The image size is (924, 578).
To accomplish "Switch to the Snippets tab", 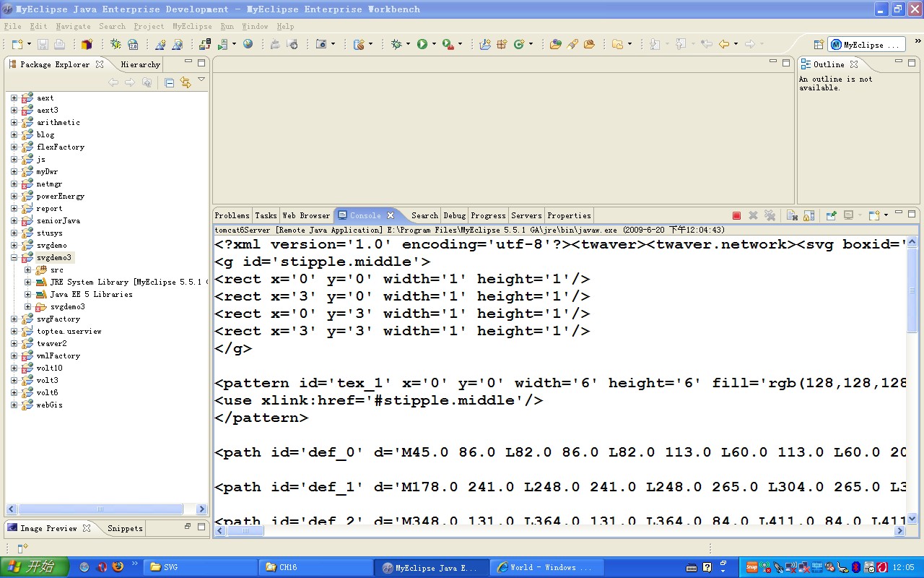I will pos(125,528).
